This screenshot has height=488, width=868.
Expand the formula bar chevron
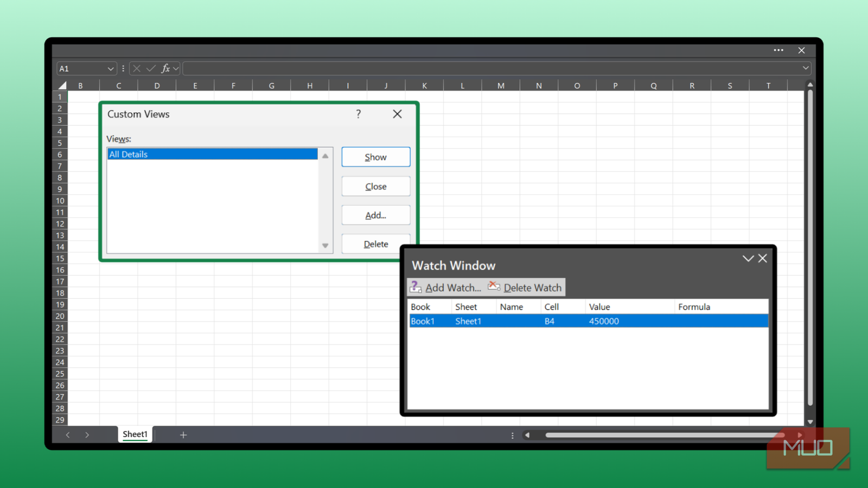pos(806,68)
